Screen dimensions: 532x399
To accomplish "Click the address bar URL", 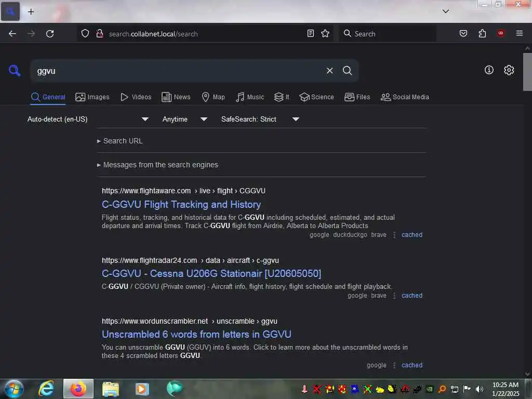I will pos(153,34).
